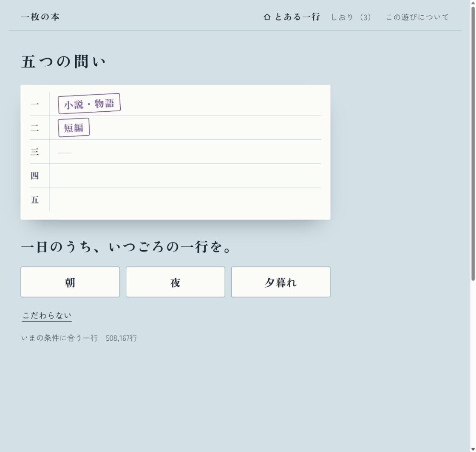Screen dimensions: 476x452
Task: Click the いまの条件に合う一行 label
Action: coord(59,338)
